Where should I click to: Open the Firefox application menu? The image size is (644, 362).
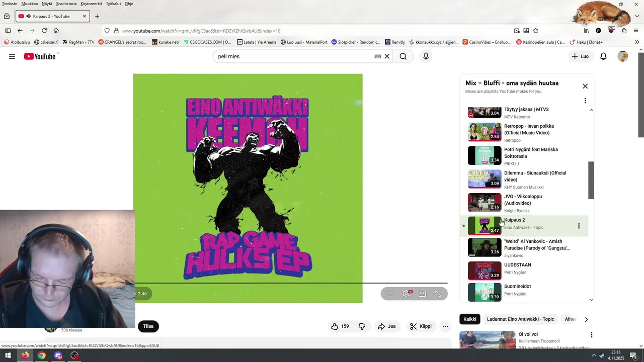636,31
